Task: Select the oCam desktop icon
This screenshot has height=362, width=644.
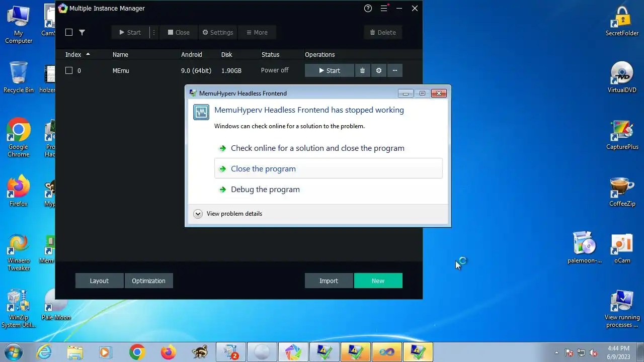Action: tap(622, 247)
